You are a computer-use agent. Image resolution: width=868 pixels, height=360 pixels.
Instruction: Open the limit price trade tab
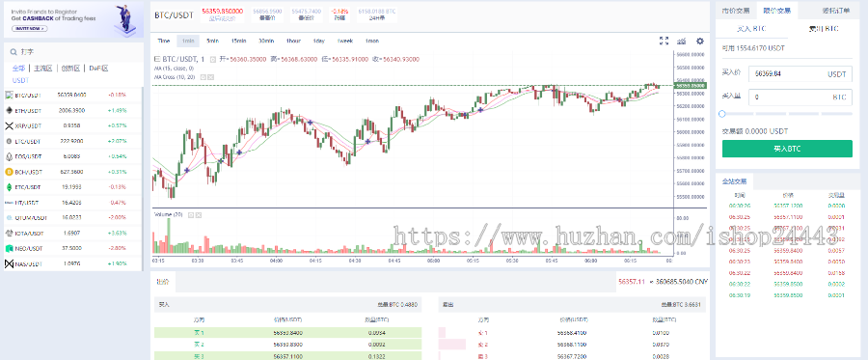[x=776, y=10]
